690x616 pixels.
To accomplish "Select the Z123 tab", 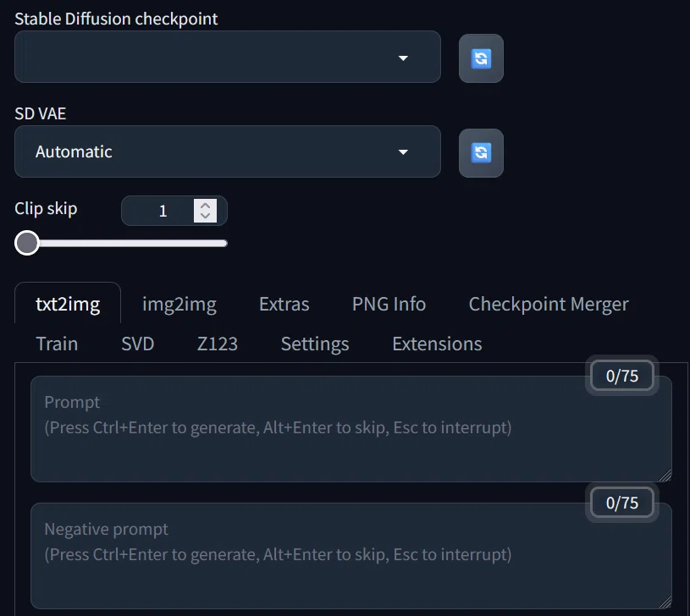I will pyautogui.click(x=218, y=344).
